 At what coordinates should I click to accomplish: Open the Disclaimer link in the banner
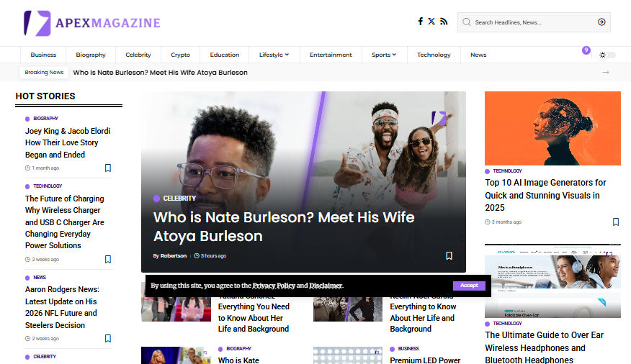coord(326,286)
